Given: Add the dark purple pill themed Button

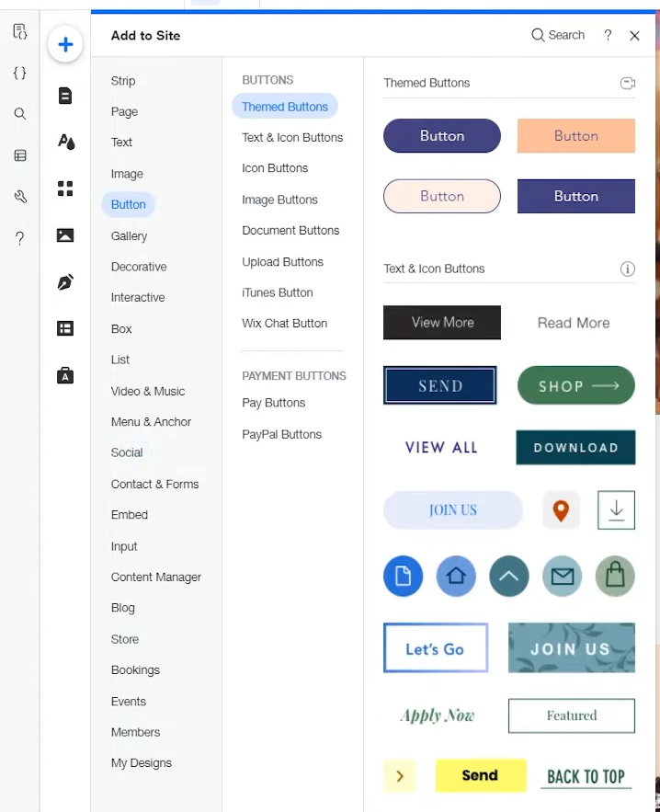Looking at the screenshot, I should (442, 136).
